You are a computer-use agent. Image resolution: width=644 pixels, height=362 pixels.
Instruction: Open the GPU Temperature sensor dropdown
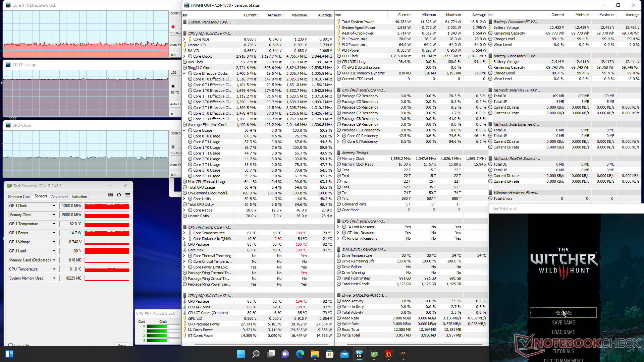pyautogui.click(x=54, y=224)
